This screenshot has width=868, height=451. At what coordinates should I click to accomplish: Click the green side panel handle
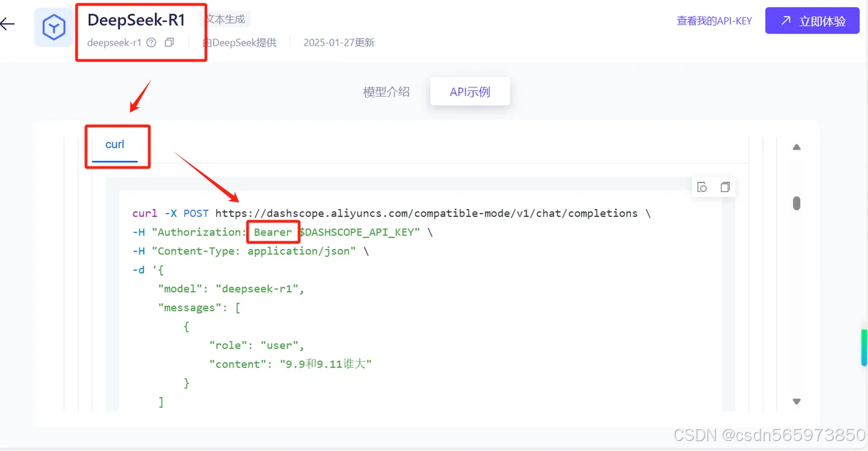click(x=864, y=348)
